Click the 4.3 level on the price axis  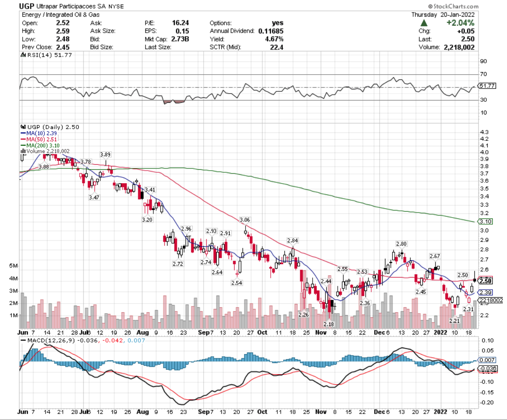coord(484,132)
